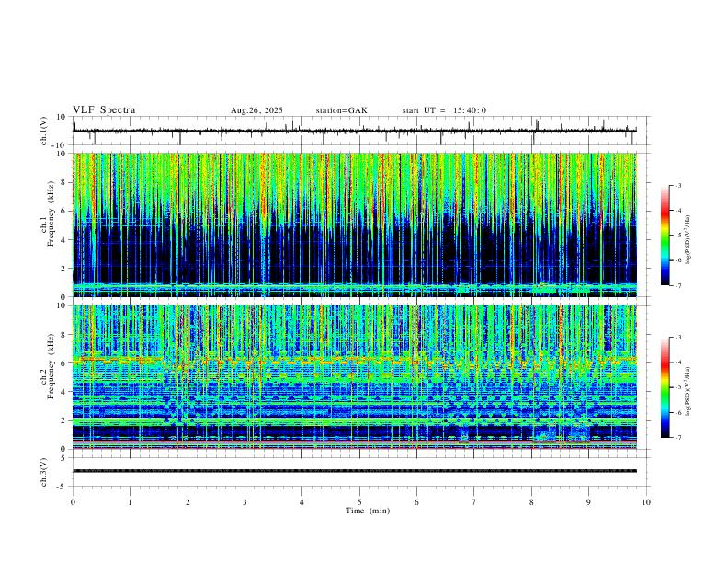Image resolution: width=728 pixels, height=563 pixels.
Task: Click the 'start UT = 15:40:0' text
Action: click(x=444, y=110)
